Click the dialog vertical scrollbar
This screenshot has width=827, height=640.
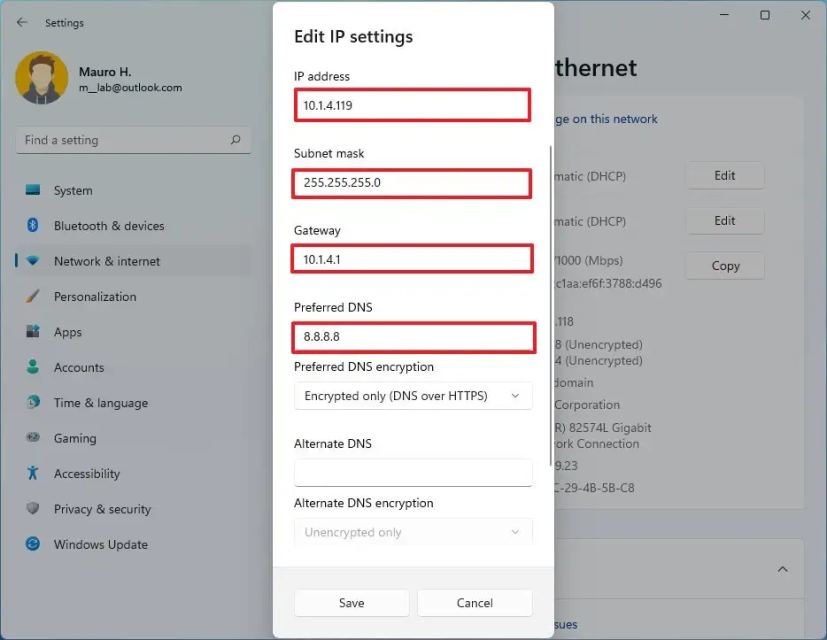coord(551,300)
